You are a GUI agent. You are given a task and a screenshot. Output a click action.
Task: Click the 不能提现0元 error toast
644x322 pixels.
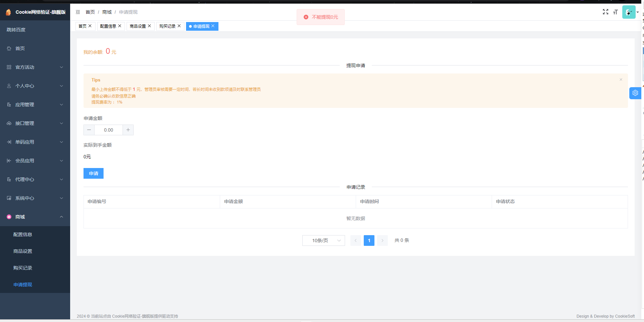(321, 17)
